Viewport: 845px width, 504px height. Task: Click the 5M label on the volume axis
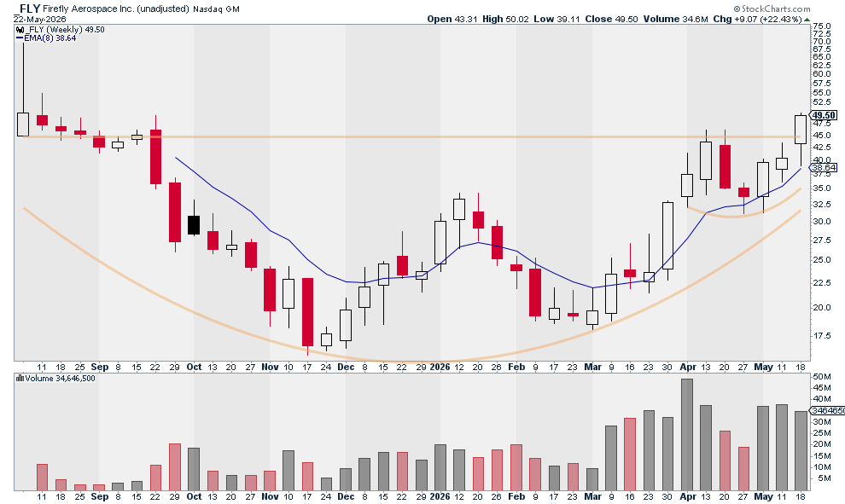click(824, 478)
